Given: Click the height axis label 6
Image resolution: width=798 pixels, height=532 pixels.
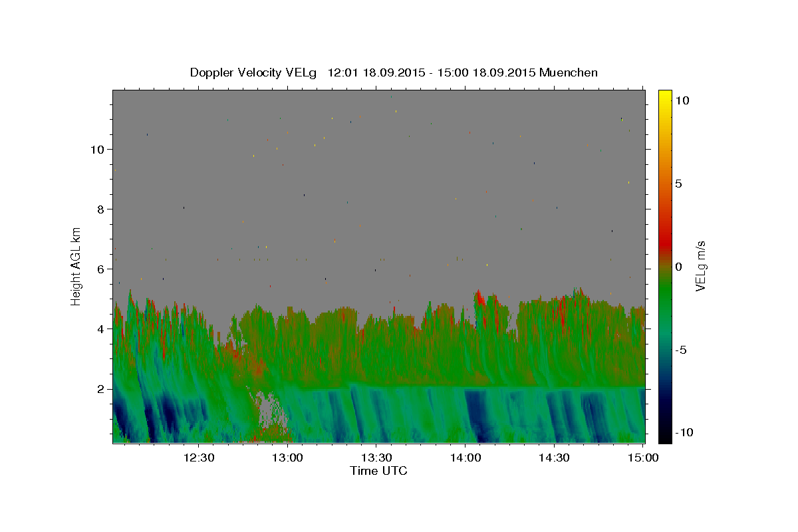Looking at the screenshot, I should [x=101, y=269].
